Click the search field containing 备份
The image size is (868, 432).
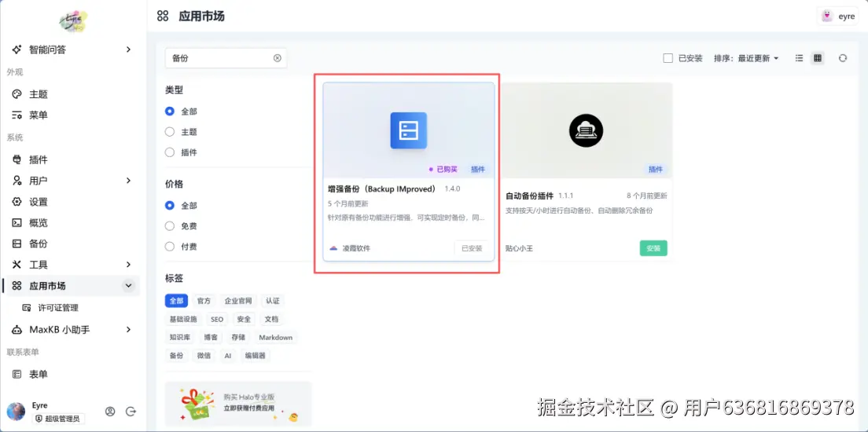tap(226, 58)
